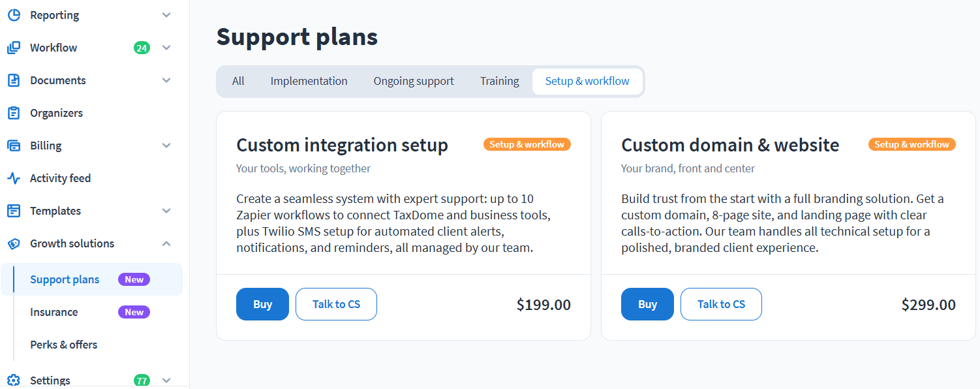The image size is (980, 389).
Task: Talk to CS about Custom domain & website
Action: point(721,304)
